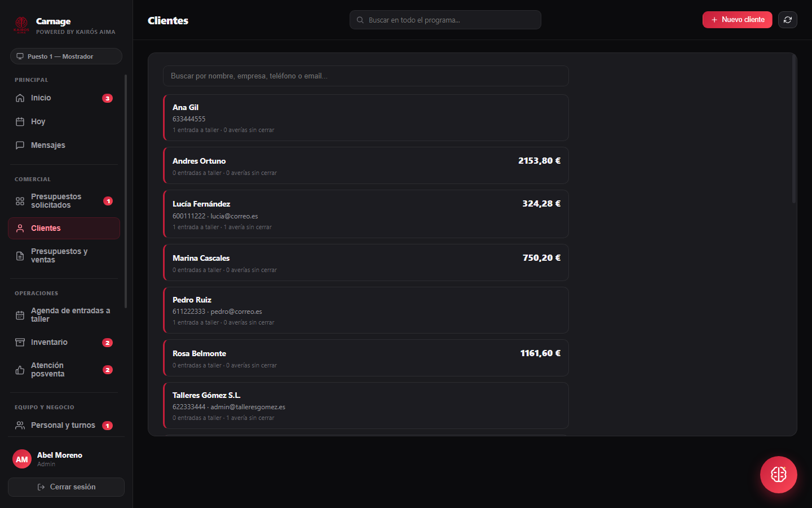Open the AI brain assistant button
This screenshot has height=508, width=812.
[779, 475]
